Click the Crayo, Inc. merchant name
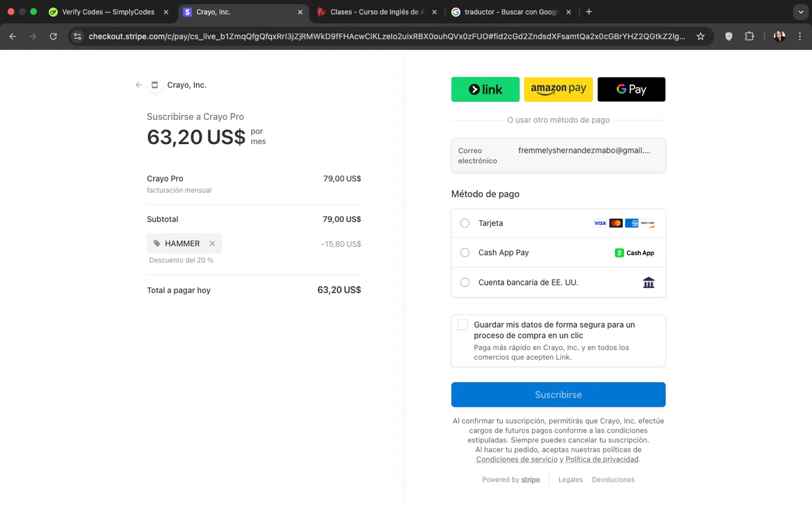812x508 pixels. click(x=187, y=85)
